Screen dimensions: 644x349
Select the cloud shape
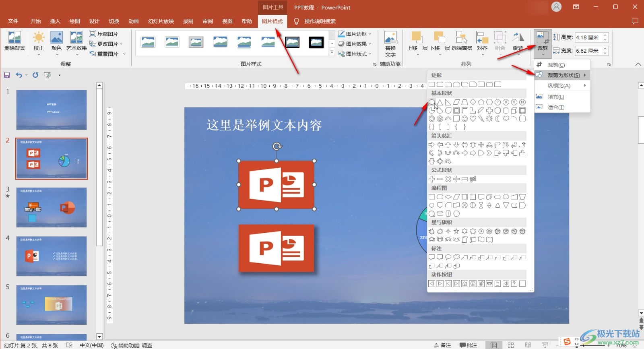tap(506, 119)
